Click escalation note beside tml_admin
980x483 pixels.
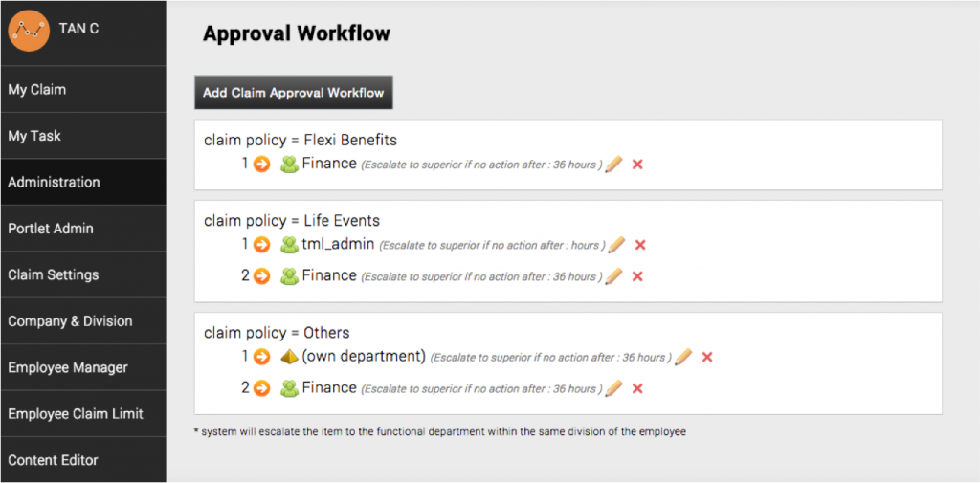[x=493, y=246]
